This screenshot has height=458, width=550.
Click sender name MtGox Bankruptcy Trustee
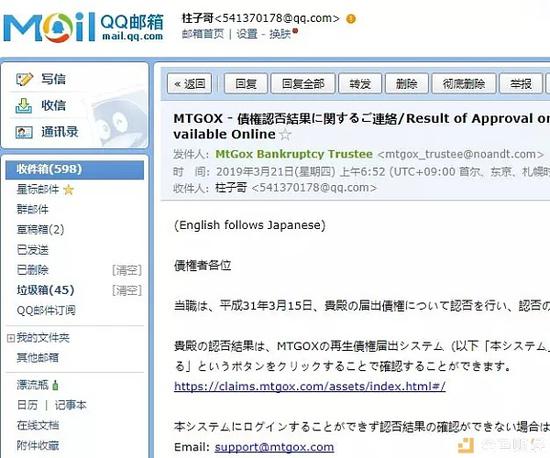[x=294, y=154]
